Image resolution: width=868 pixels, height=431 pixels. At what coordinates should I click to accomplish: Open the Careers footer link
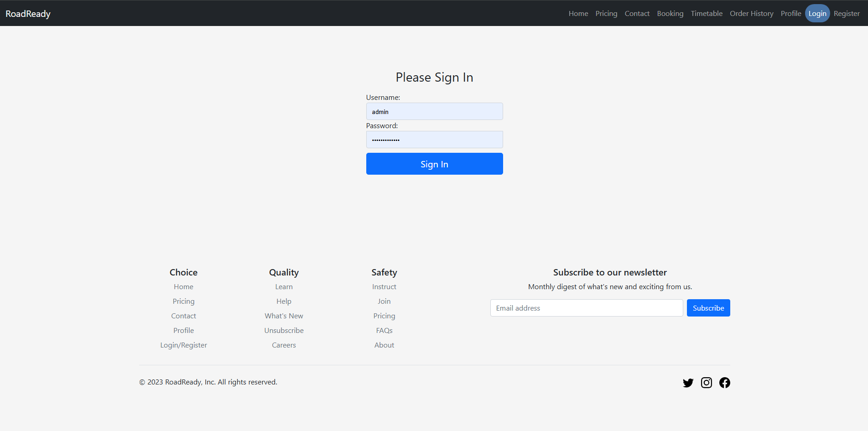(284, 345)
